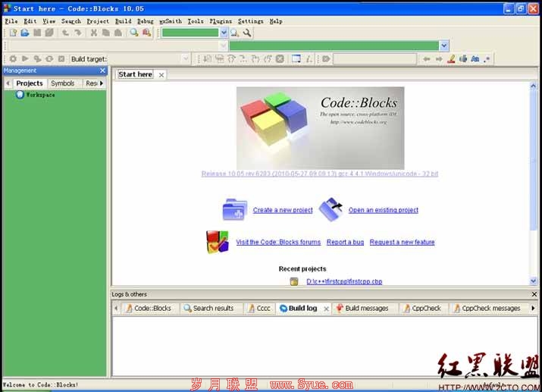Click the Rebuild icon

(x=49, y=59)
